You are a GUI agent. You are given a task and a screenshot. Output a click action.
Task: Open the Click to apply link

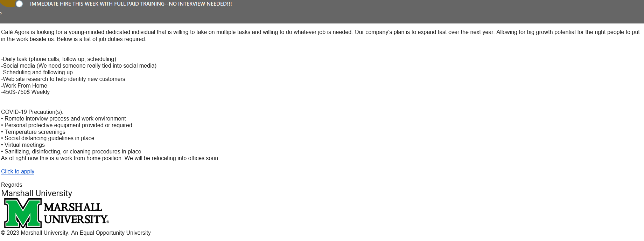[x=17, y=171]
